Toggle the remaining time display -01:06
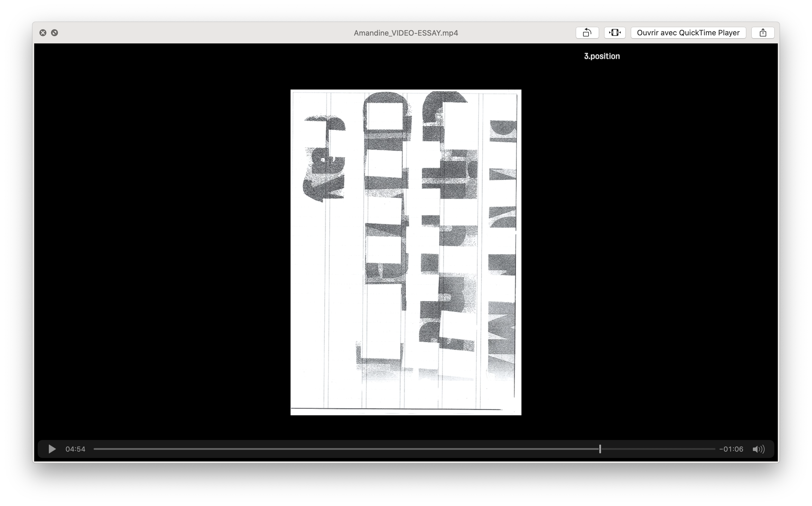 tap(731, 449)
